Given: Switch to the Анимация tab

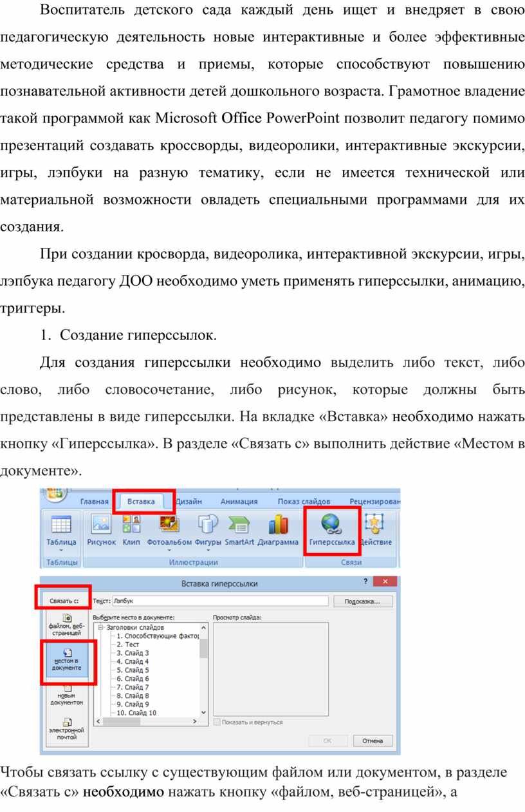Looking at the screenshot, I should pos(239,502).
